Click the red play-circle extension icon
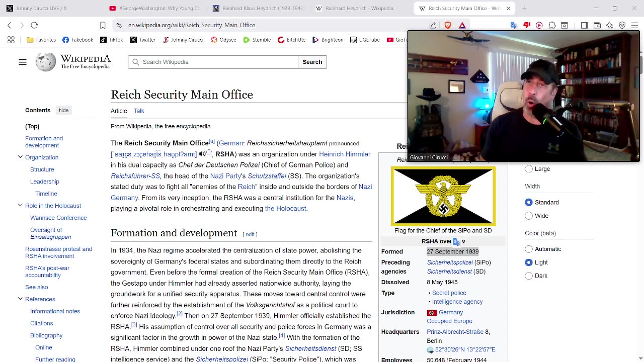Viewport: 644px width, 362px height. (539, 25)
